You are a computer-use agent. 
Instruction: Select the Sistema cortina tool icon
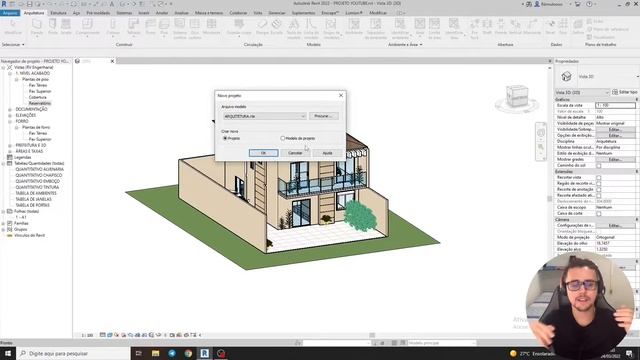click(180, 24)
